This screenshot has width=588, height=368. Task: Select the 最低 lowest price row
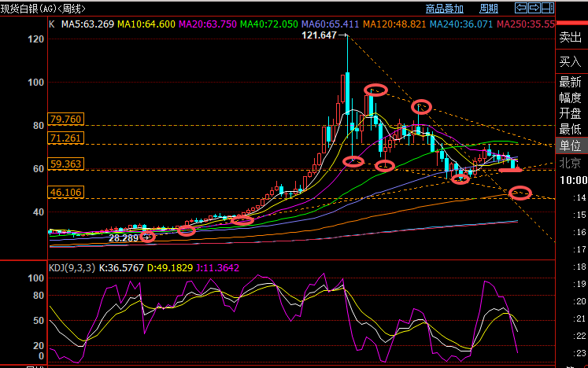[x=571, y=129]
